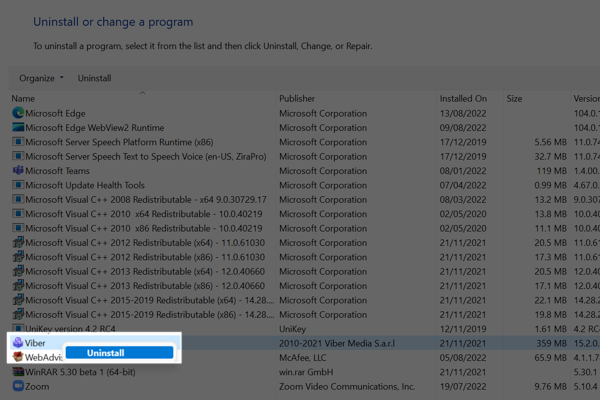
Task: Click the win.rar GmbH publisher cell
Action: coord(306,372)
